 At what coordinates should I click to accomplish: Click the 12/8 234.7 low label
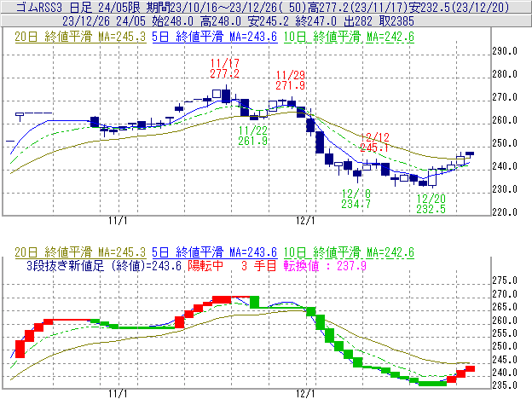[356, 199]
